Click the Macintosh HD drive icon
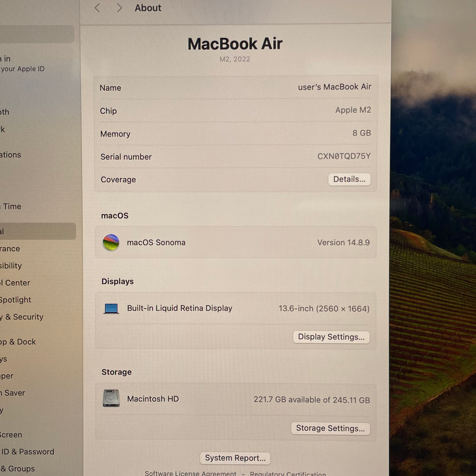The width and height of the screenshot is (476, 476). click(111, 398)
